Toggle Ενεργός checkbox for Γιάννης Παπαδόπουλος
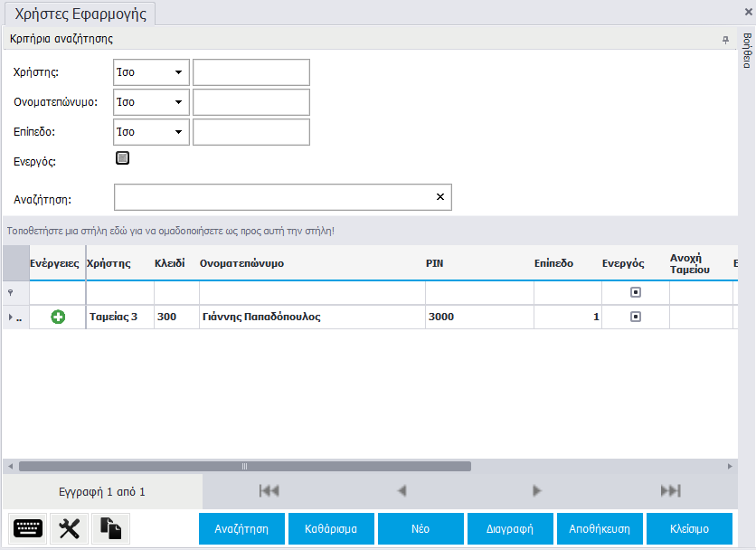The width and height of the screenshot is (756, 550). click(635, 318)
